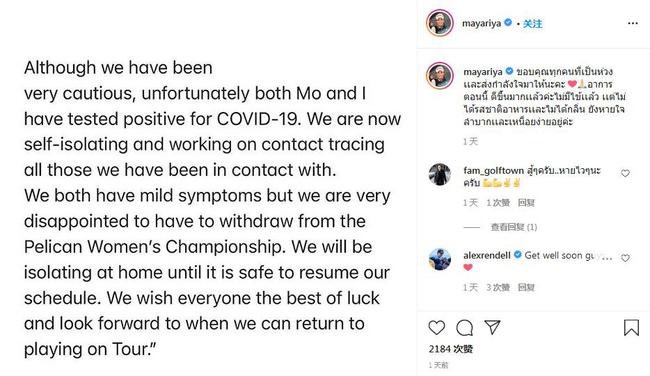This screenshot has height=376, width=650.
Task: Open alexrendell username link
Action: pos(487,255)
